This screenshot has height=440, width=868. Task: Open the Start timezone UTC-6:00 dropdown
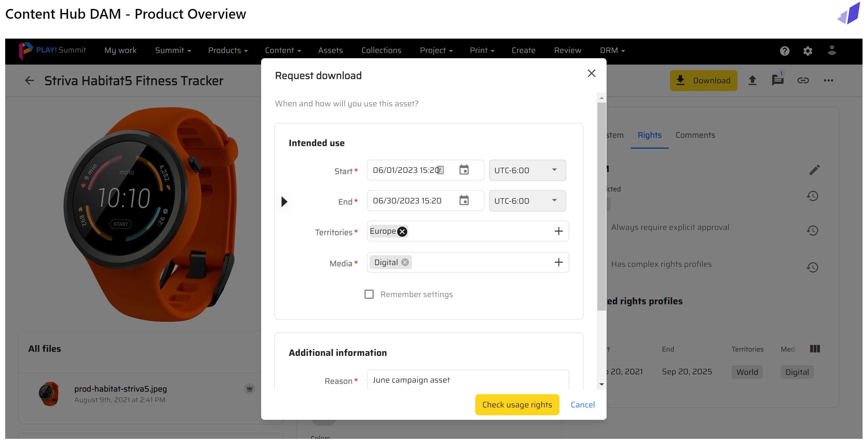(x=527, y=170)
